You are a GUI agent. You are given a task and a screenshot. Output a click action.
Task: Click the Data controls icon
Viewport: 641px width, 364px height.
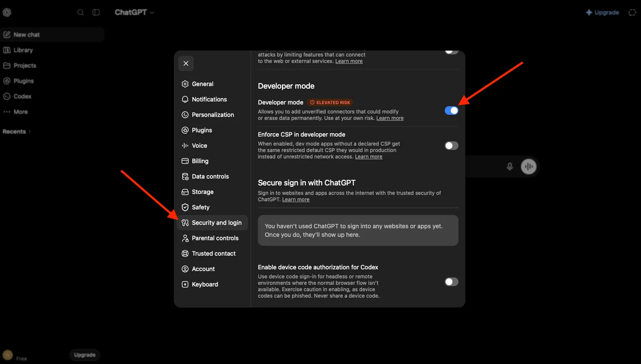(185, 176)
